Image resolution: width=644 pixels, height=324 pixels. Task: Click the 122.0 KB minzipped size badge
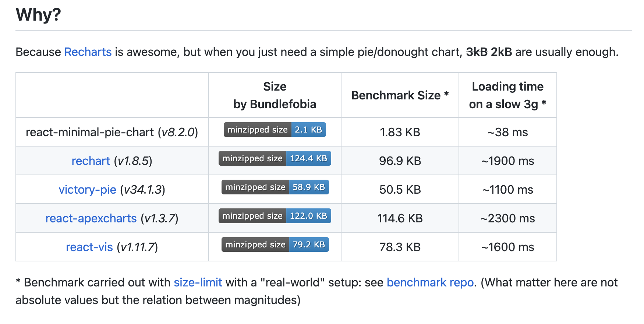point(275,216)
